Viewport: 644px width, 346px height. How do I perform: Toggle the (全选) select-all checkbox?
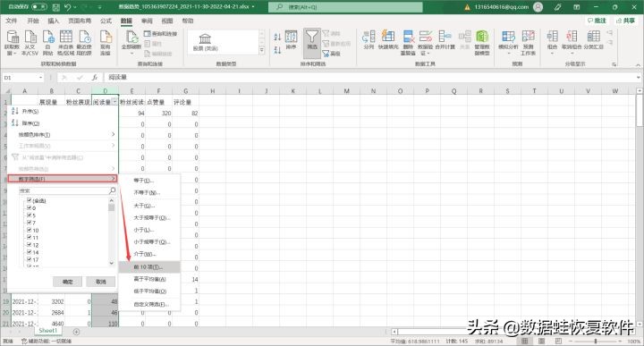coord(30,200)
